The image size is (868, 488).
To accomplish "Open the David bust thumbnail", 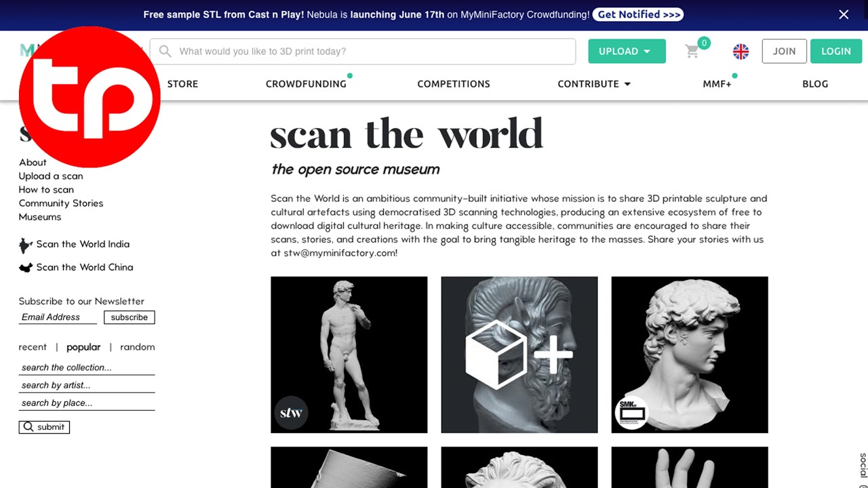I will (690, 354).
